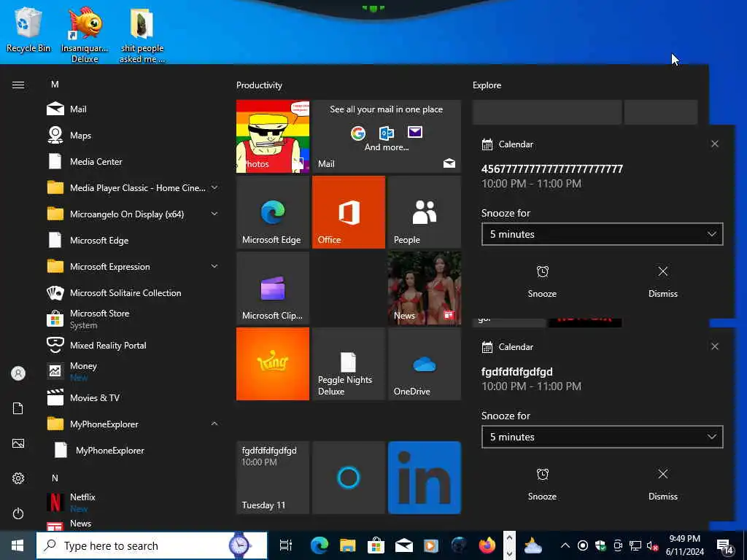Open the orange Office tile
The height and width of the screenshot is (560, 747).
point(348,212)
